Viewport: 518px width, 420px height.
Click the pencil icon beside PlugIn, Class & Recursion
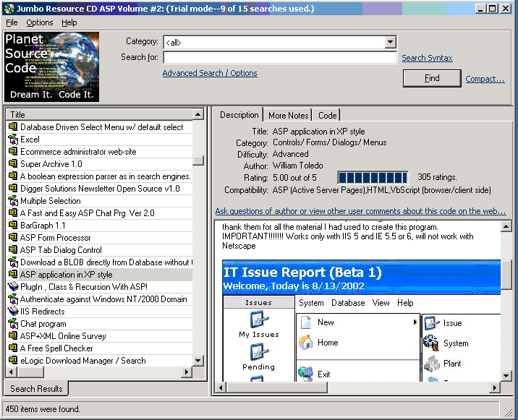[13, 286]
